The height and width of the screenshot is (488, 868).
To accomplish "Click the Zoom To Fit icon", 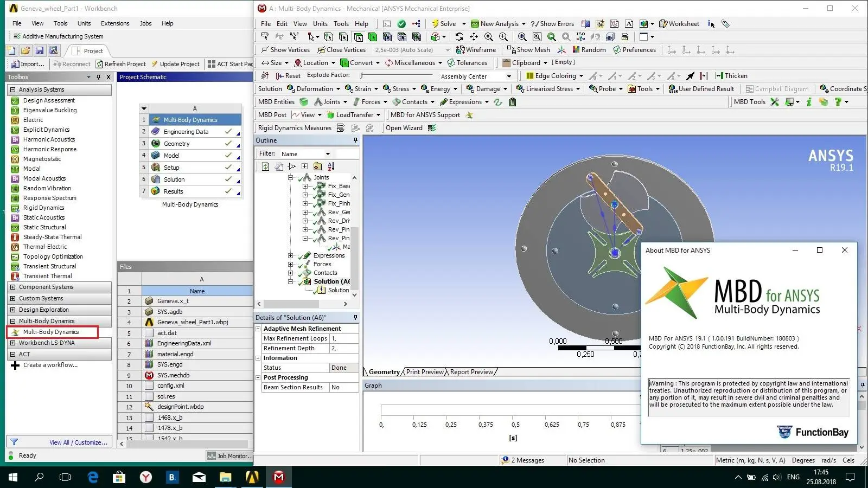I will (x=522, y=37).
